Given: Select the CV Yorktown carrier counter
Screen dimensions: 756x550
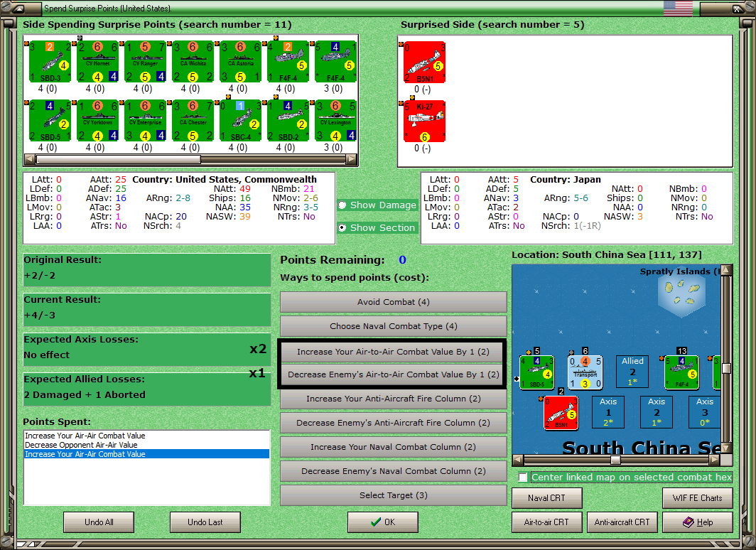Looking at the screenshot, I should 98,121.
